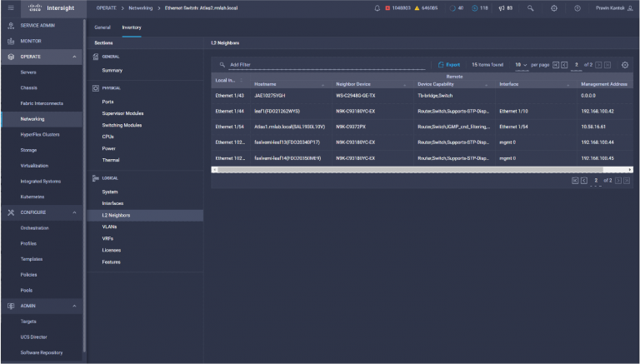Open OPERATE breadcrumb link

click(x=107, y=8)
